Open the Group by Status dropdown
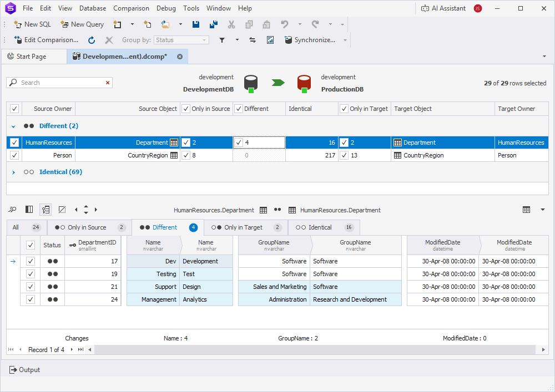Image resolution: width=555 pixels, height=392 pixels. [x=205, y=39]
